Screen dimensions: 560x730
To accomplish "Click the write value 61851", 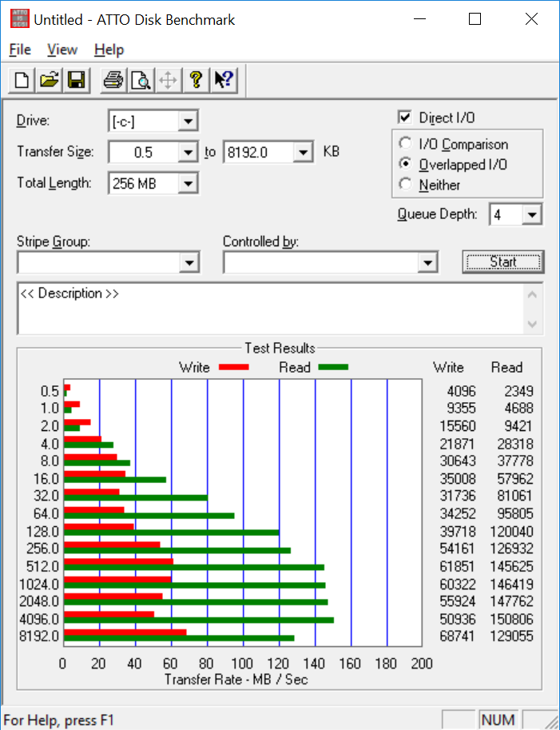I will pos(457,566).
